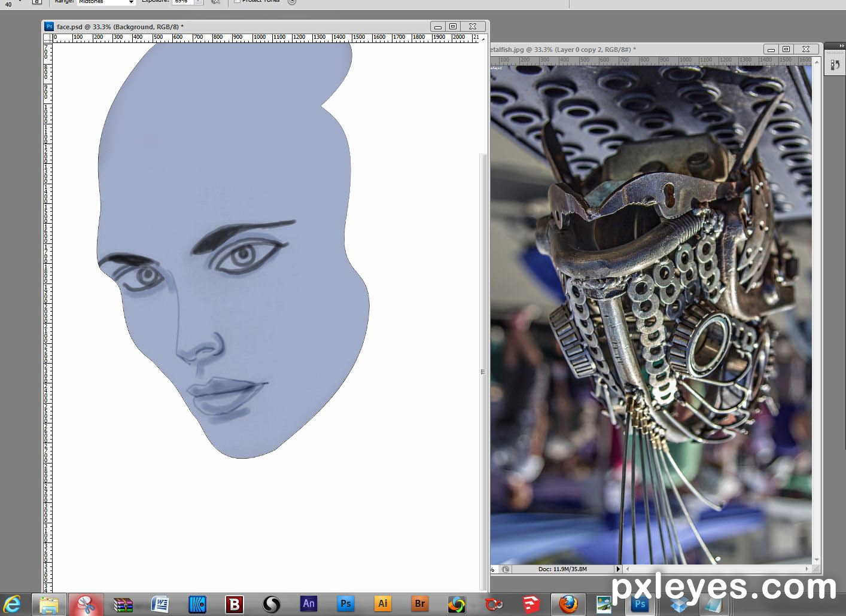Launch Adobe Bridge (Br) from taskbar
The width and height of the screenshot is (846, 616).
[420, 604]
